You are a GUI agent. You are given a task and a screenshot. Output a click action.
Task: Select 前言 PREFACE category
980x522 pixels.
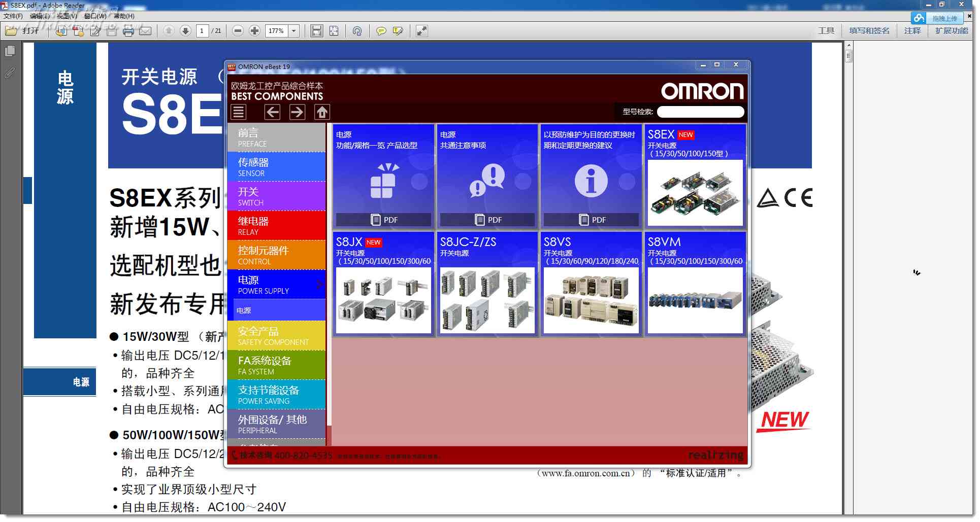point(277,137)
